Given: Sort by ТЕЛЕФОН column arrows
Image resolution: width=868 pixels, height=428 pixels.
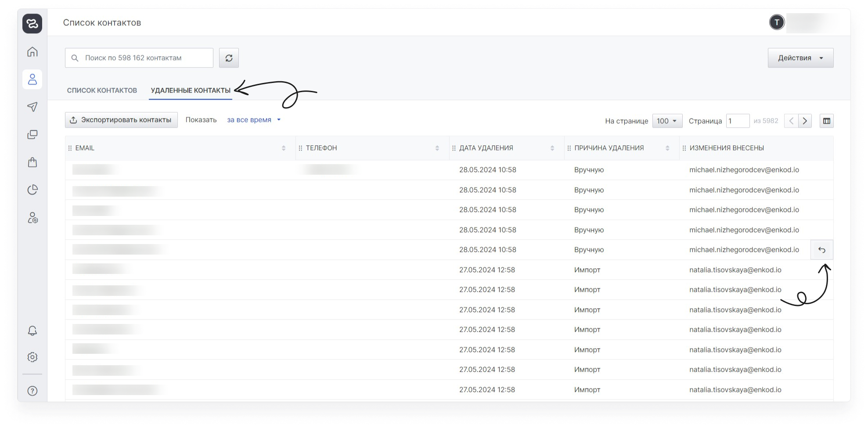Looking at the screenshot, I should coord(437,148).
